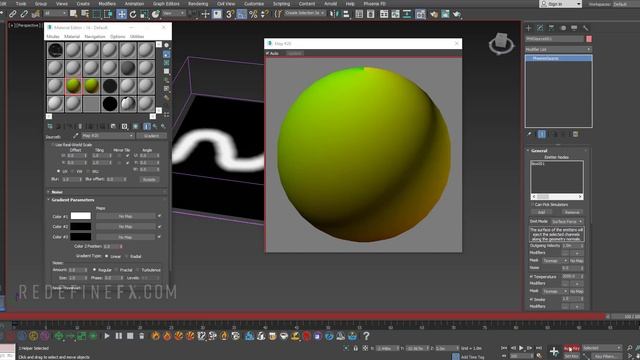640x360 pixels.
Task: Open the Render Setup teapot icon
Action: 433,14
